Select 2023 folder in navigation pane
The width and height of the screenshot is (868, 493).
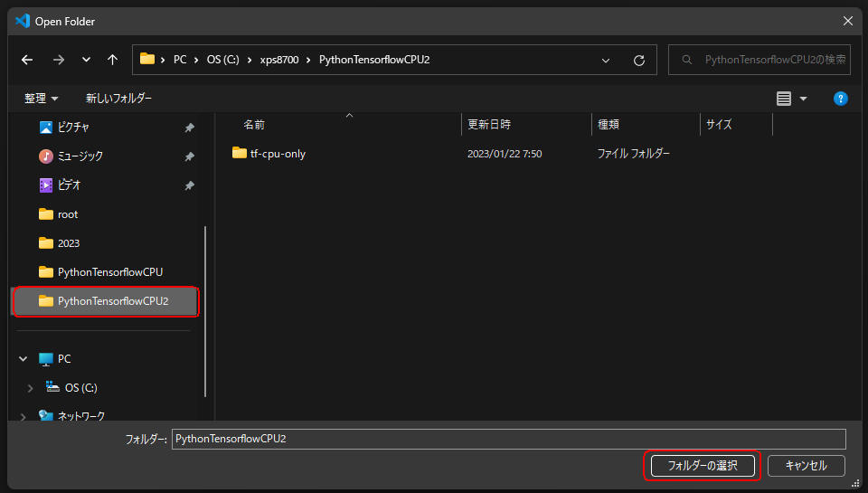point(69,243)
